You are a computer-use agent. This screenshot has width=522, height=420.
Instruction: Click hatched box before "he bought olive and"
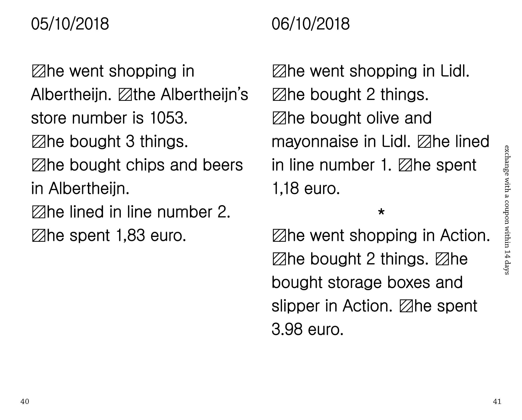tap(279, 118)
